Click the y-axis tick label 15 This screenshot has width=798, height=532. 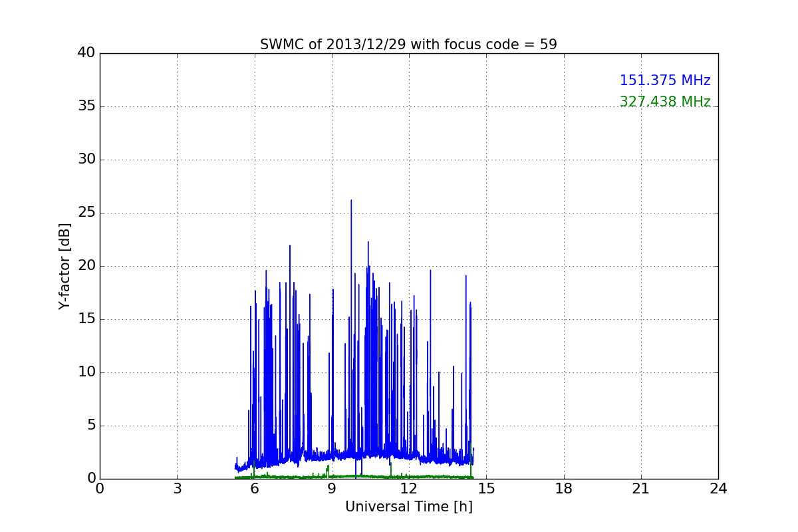pos(86,319)
